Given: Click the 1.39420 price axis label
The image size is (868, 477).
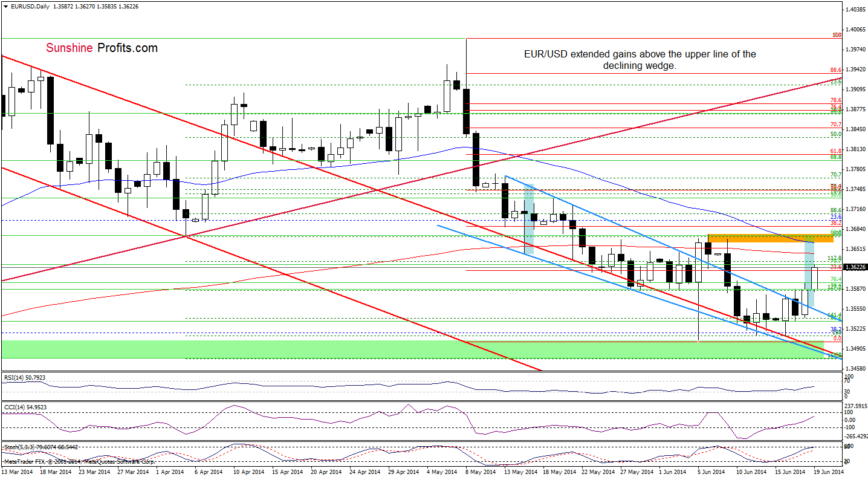Looking at the screenshot, I should [855, 70].
